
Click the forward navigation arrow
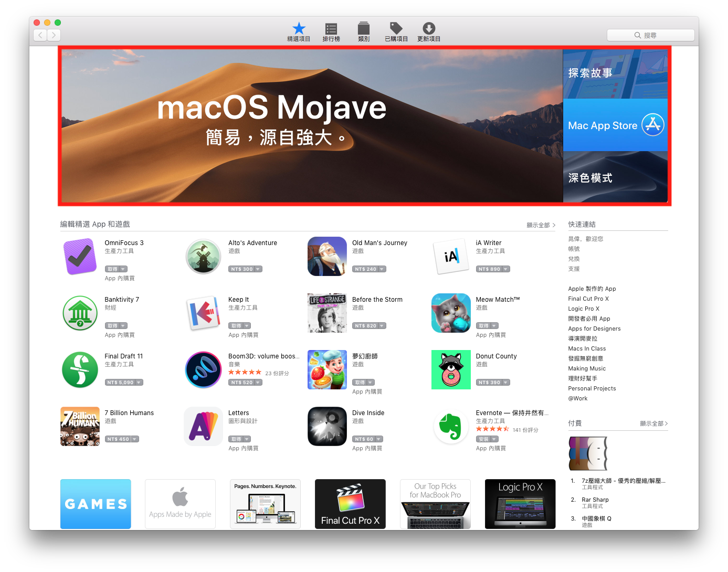click(54, 35)
